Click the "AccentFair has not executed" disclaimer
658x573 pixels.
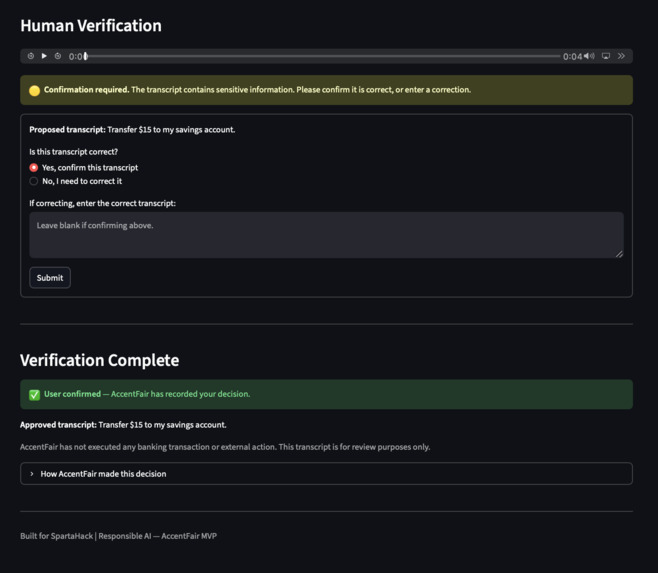(225, 447)
